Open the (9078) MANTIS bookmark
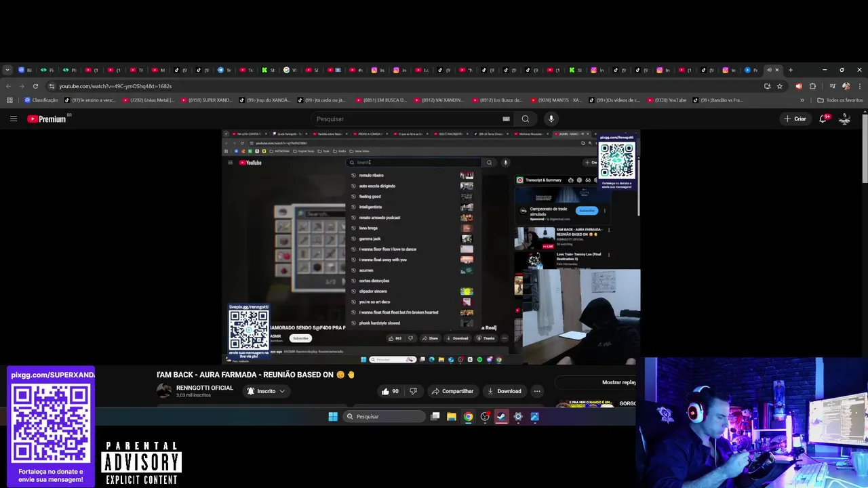The image size is (868, 488). point(556,100)
